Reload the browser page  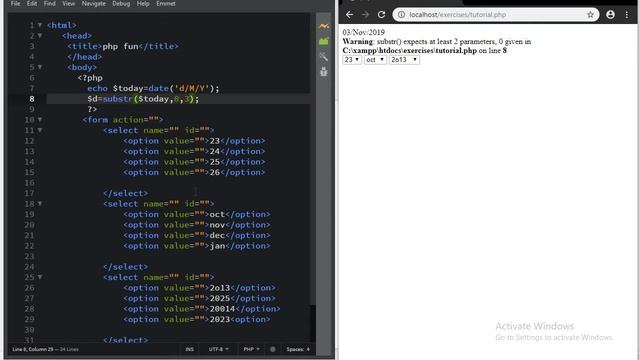(x=381, y=15)
